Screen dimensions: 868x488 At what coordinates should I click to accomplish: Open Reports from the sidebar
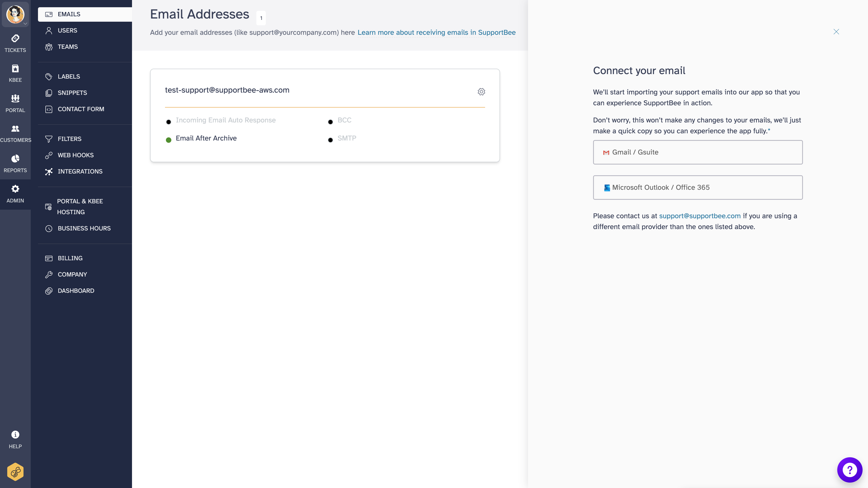pyautogui.click(x=15, y=163)
